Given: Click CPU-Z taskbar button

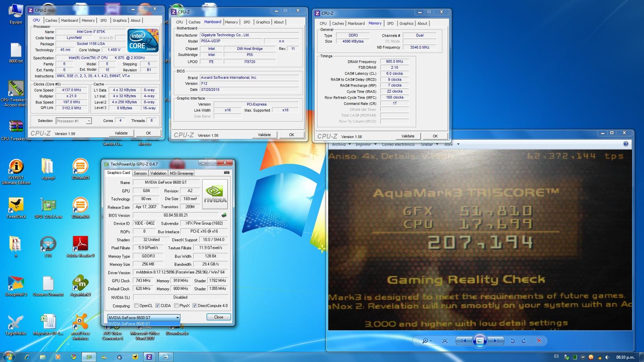Looking at the screenshot, I should 149,357.
